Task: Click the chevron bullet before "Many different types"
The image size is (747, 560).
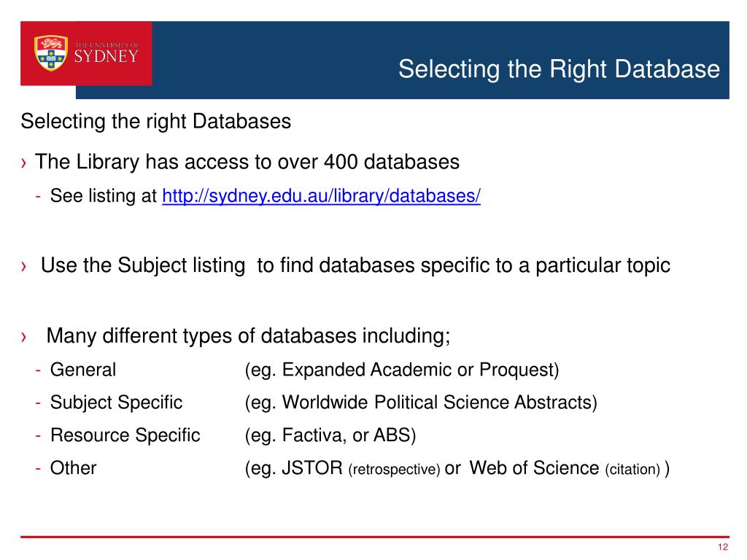Action: point(24,338)
